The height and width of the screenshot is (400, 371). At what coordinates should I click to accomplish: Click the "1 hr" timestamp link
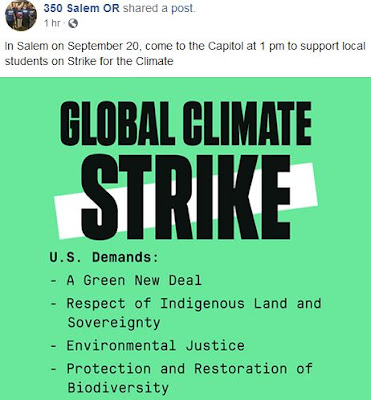(x=52, y=23)
